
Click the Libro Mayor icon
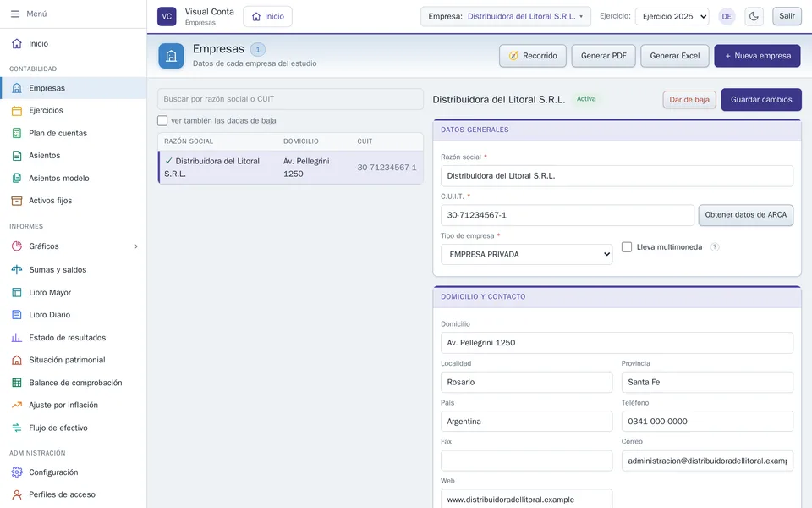click(17, 292)
